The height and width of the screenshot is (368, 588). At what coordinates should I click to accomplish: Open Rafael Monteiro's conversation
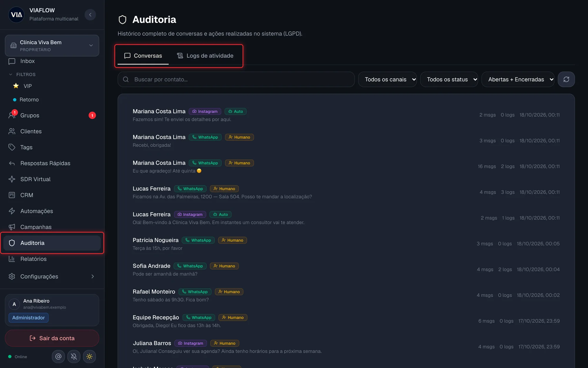point(346,295)
